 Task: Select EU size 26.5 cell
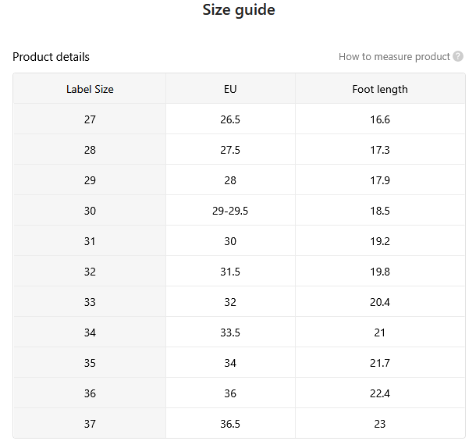(230, 119)
